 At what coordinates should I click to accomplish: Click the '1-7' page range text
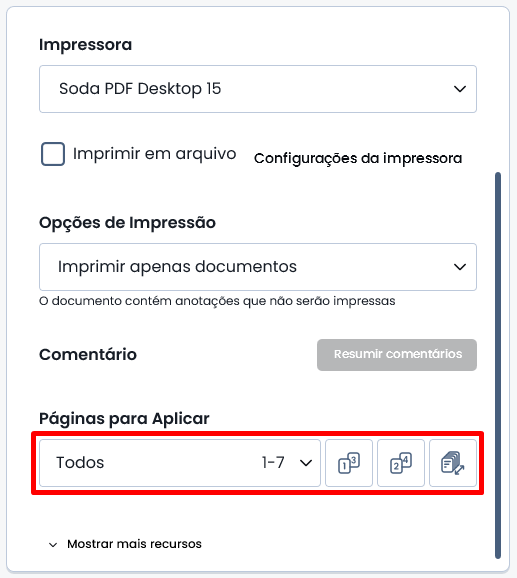pos(273,462)
